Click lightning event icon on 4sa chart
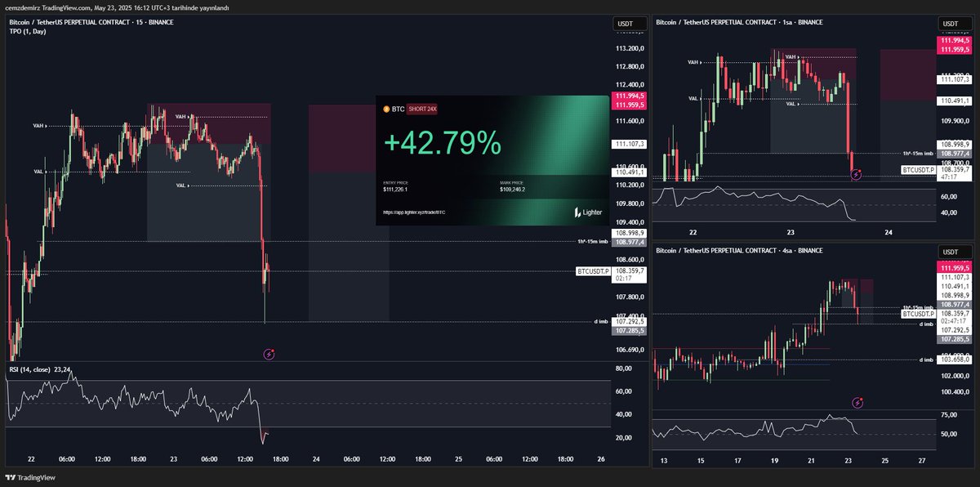980x487 pixels. [x=857, y=402]
